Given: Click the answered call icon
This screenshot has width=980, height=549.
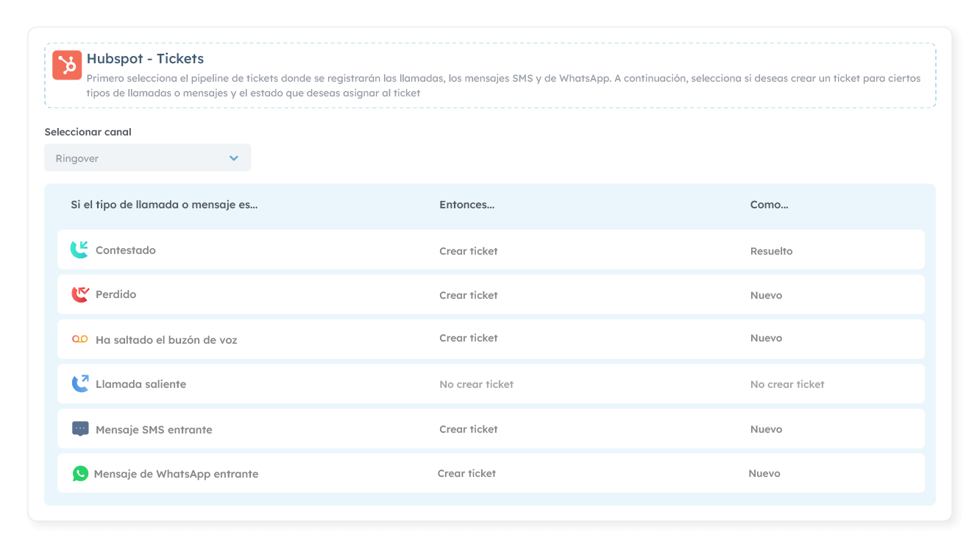Looking at the screenshot, I should pos(79,249).
